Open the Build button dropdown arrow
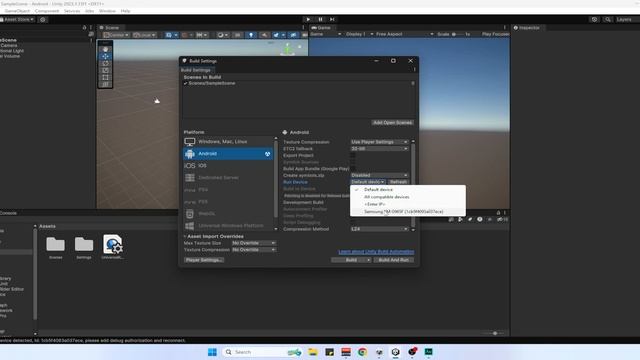The width and height of the screenshot is (640, 360). point(369,260)
